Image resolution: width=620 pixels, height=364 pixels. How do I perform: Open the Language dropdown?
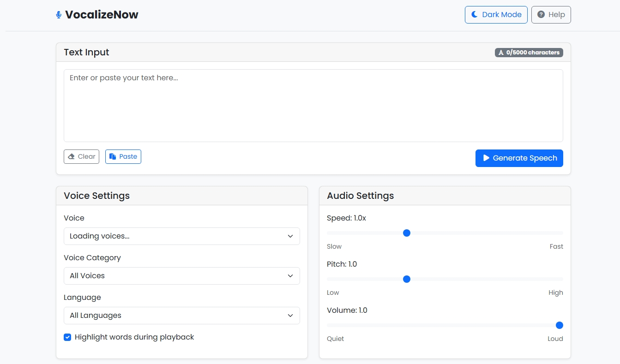pos(182,316)
